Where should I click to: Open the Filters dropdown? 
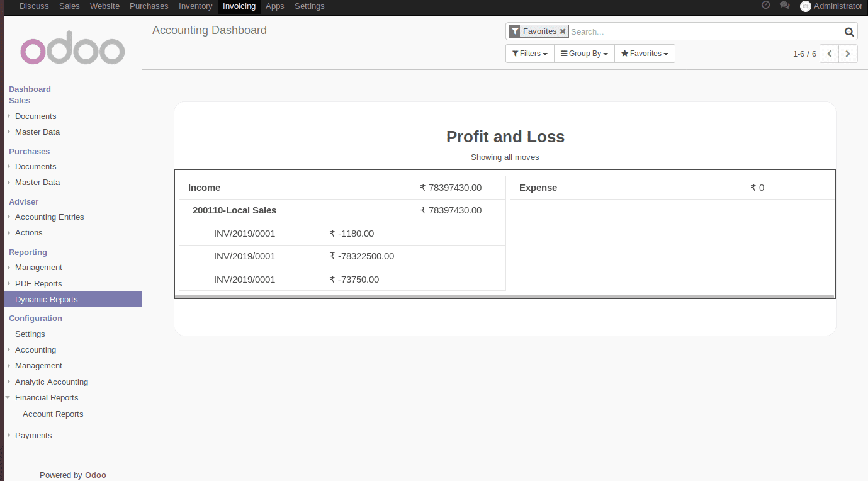click(x=529, y=54)
